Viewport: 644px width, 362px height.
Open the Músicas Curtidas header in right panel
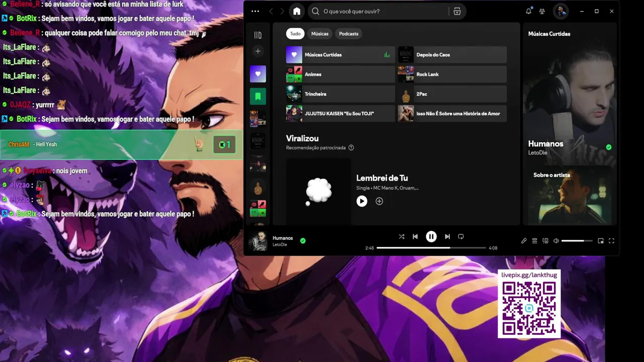pyautogui.click(x=549, y=34)
